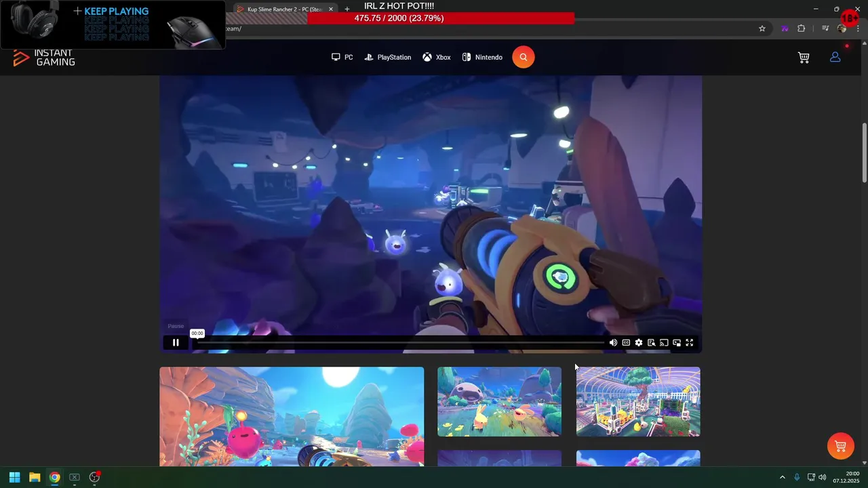Close the Kup Slime Rancher 2 tab
This screenshot has width=868, height=488.
click(331, 9)
